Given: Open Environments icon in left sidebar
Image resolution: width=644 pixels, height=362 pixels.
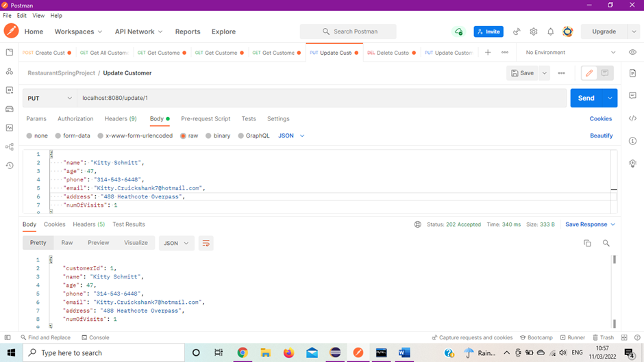Looking at the screenshot, I should click(x=10, y=90).
